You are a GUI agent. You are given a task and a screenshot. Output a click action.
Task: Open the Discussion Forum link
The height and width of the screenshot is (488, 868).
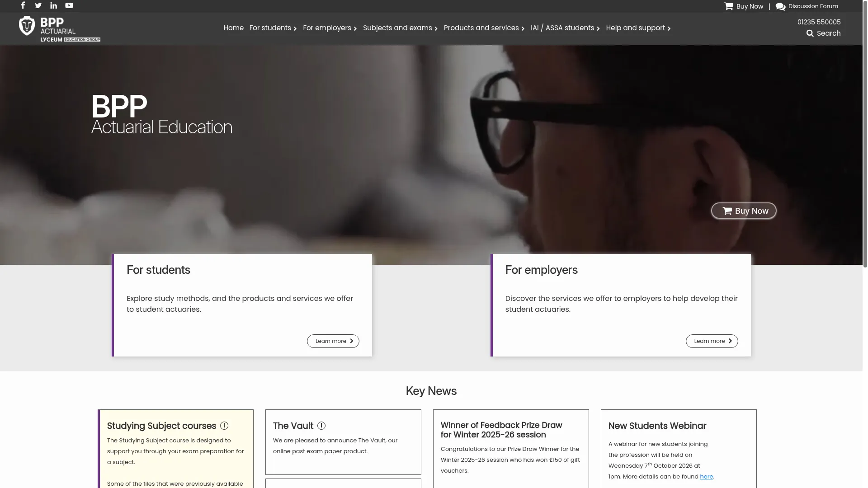click(x=813, y=6)
